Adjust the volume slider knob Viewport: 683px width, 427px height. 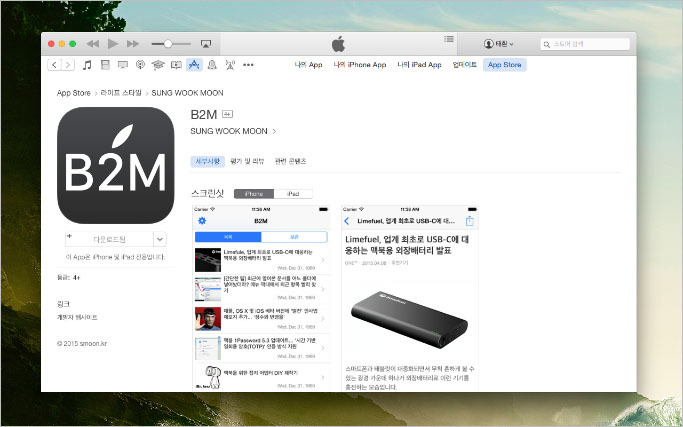(x=168, y=44)
